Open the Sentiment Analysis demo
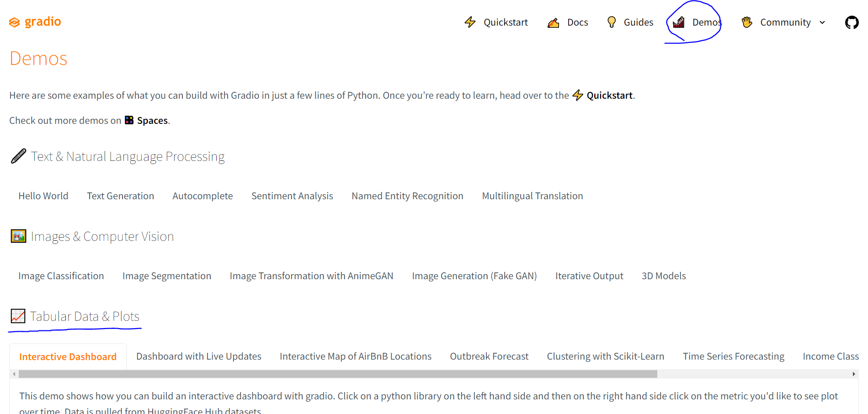Image resolution: width=868 pixels, height=414 pixels. (x=292, y=196)
